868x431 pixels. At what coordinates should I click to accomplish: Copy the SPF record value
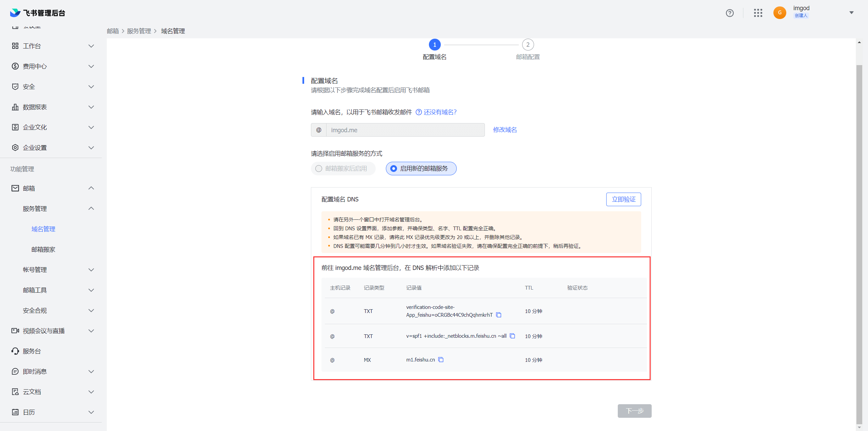pyautogui.click(x=512, y=336)
